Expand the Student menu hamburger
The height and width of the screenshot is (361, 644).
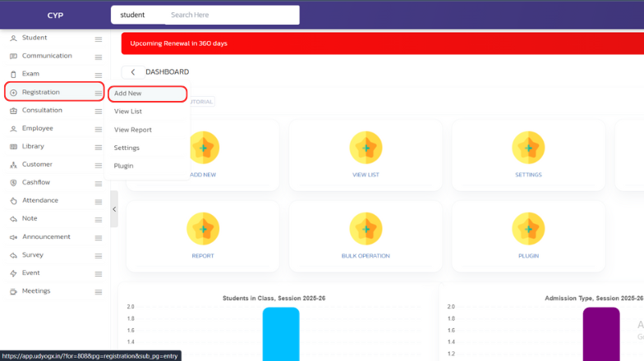pyautogui.click(x=99, y=39)
